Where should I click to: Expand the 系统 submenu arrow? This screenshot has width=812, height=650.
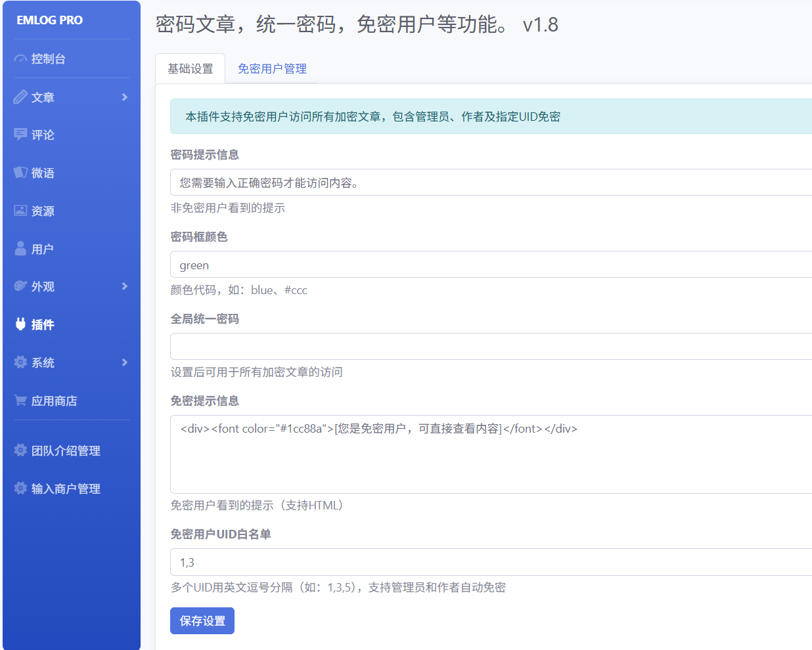125,362
